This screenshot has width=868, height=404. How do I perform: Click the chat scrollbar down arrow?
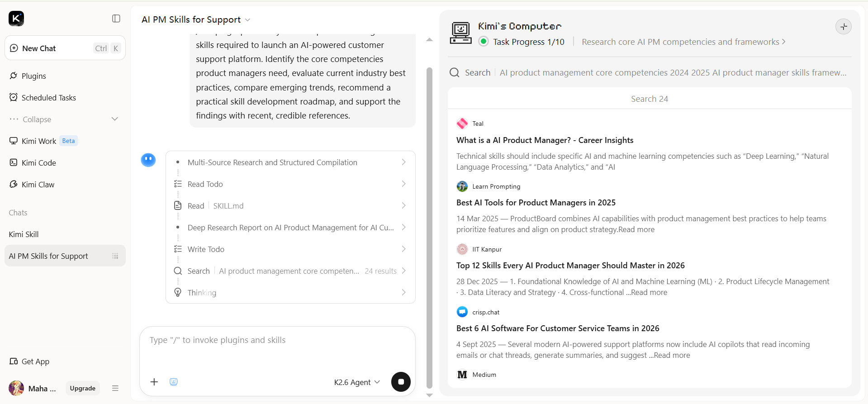pyautogui.click(x=430, y=395)
